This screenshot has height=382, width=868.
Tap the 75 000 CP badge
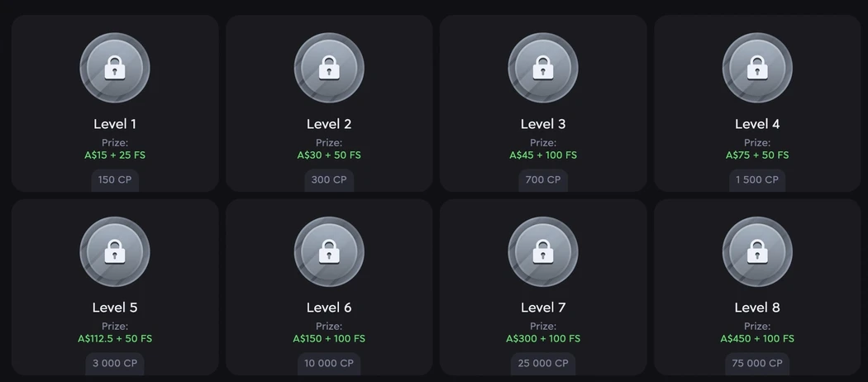(x=757, y=363)
